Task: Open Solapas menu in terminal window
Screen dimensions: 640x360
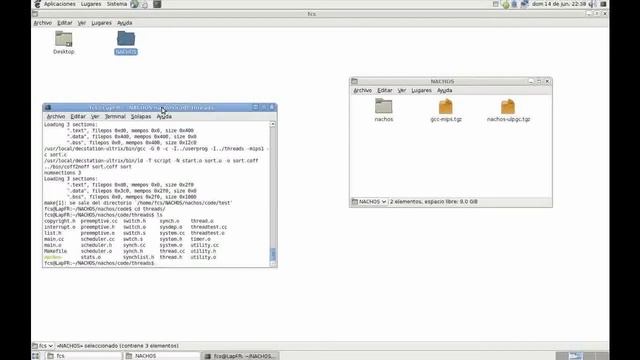Action: coord(141,116)
